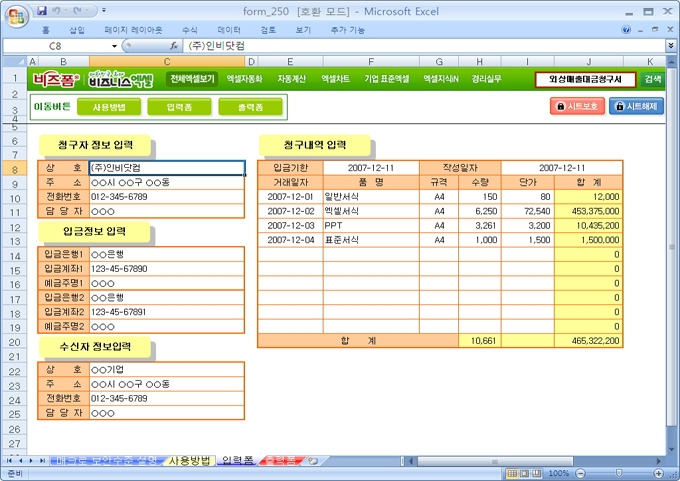The image size is (680, 481).
Task: Zoom in with the plus button
Action: tap(659, 473)
